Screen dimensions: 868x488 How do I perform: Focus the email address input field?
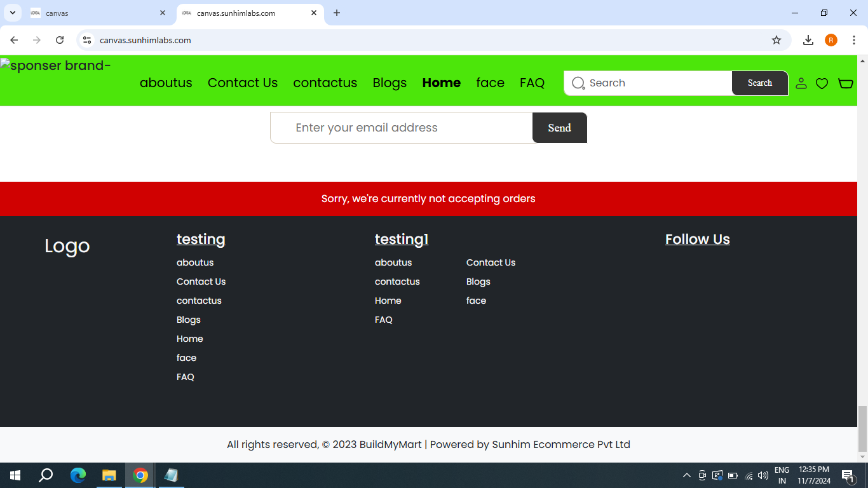point(402,128)
